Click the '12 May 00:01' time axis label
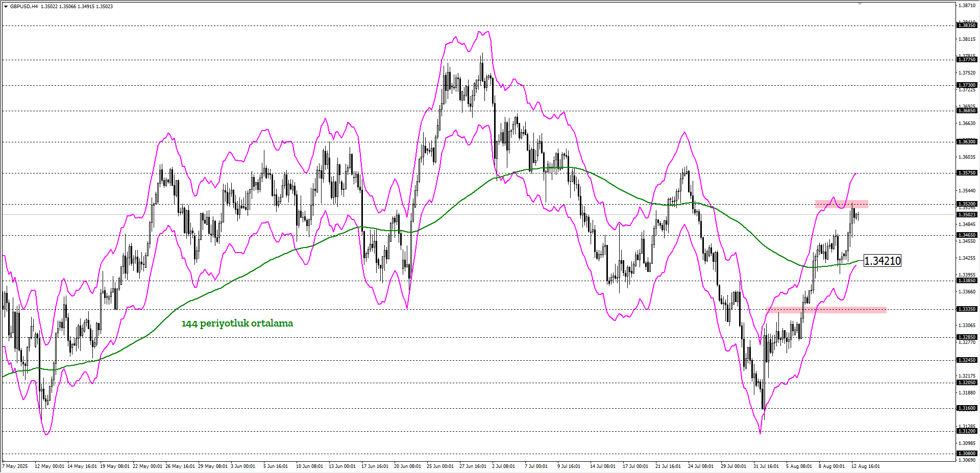The width and height of the screenshot is (980, 473). point(50,466)
